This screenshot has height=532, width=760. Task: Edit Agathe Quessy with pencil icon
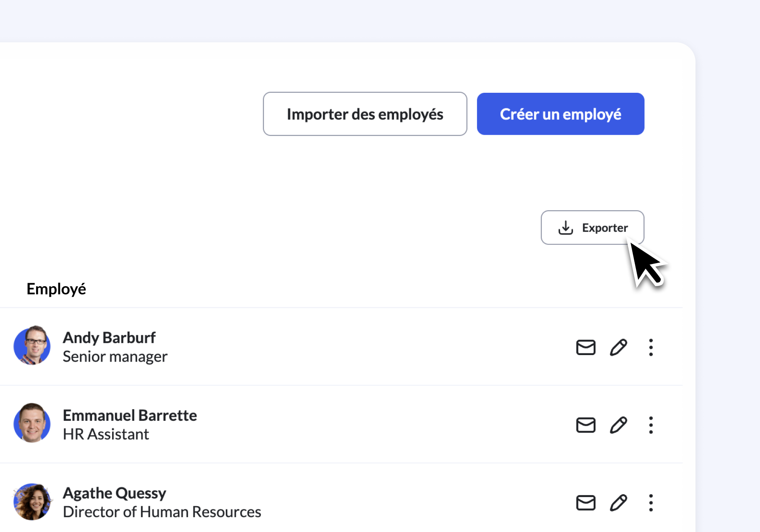coord(618,502)
